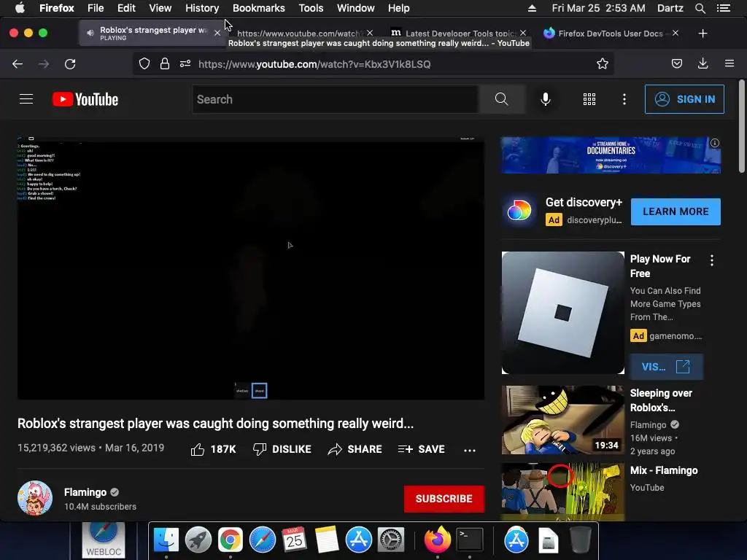Viewport: 747px width, 560px height.
Task: Click the red SUBSCRIBE button
Action: pyautogui.click(x=444, y=499)
